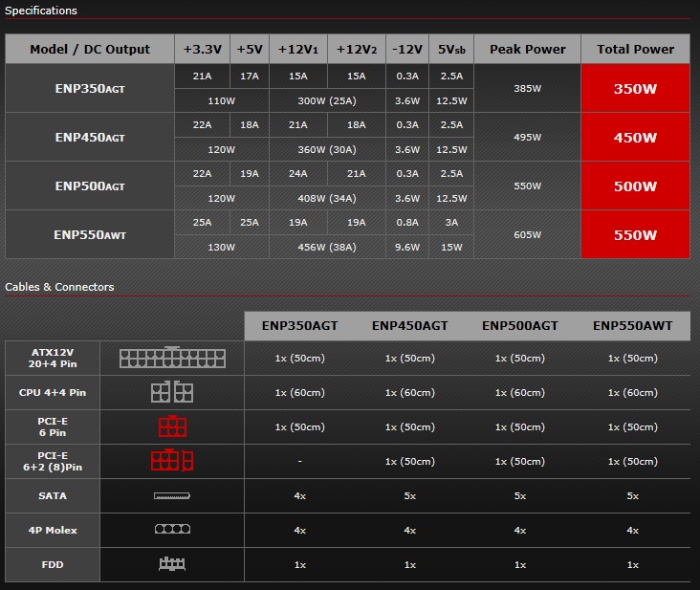Click the 5x SATA count for ENP550AWT
Viewport: 700px width, 590px height.
[633, 495]
